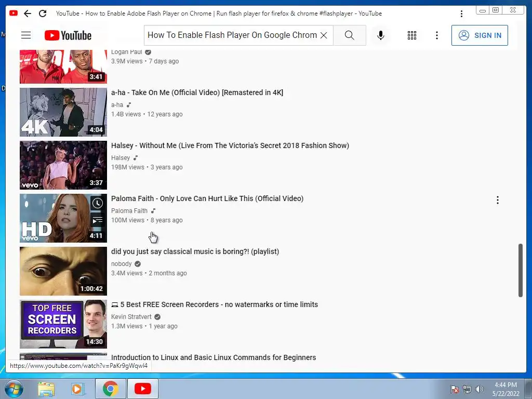Open Paloma Faith - Only Love title
The width and height of the screenshot is (532, 399).
(x=207, y=198)
